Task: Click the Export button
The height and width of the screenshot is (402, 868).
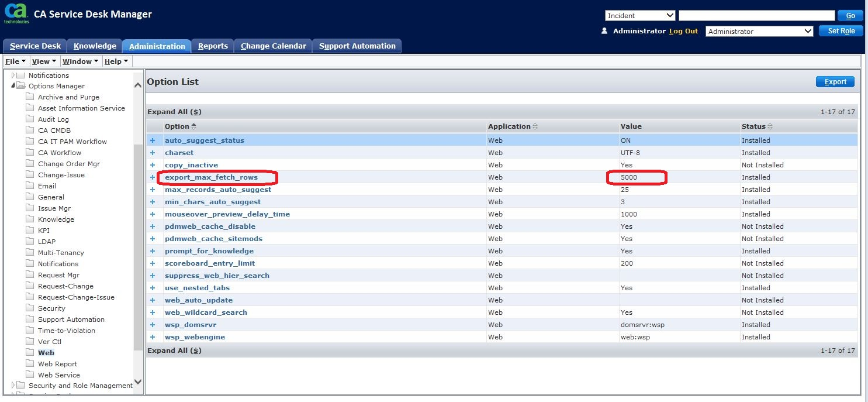Action: tap(835, 82)
